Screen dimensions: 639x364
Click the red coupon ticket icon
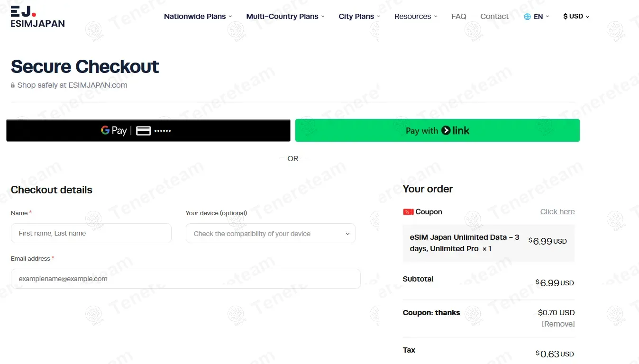tap(408, 212)
